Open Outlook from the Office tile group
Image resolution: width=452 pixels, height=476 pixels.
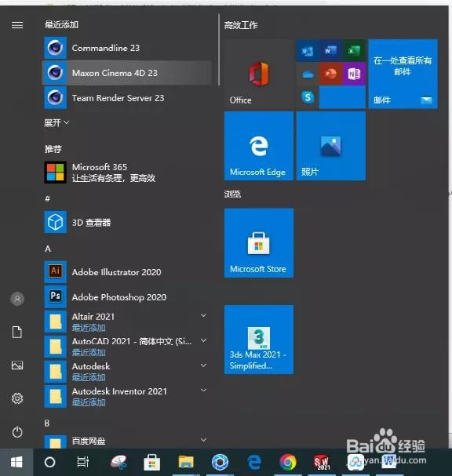(x=307, y=50)
